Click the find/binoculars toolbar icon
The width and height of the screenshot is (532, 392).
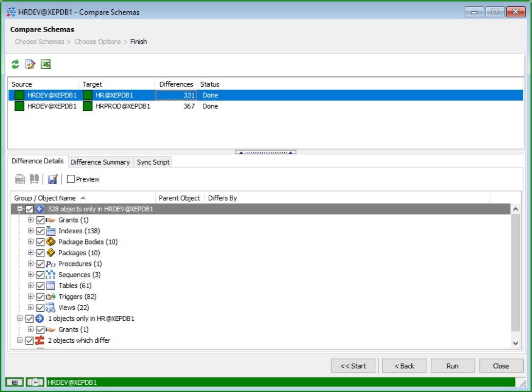point(34,179)
